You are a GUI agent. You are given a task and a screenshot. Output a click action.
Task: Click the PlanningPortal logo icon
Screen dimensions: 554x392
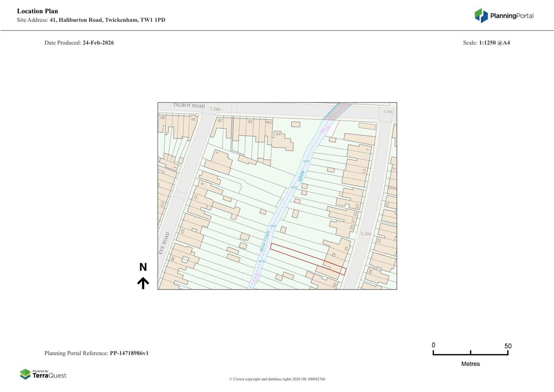click(x=481, y=16)
